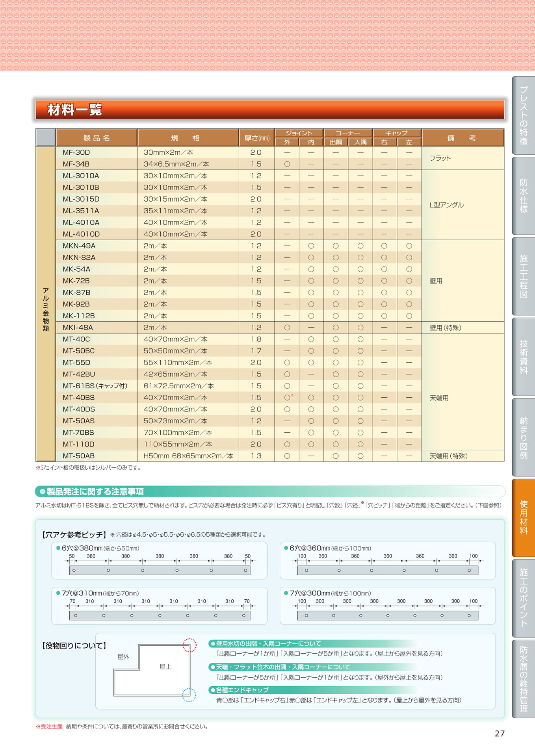Click spec 34×6.5mm×2m/本
This screenshot has height=756, width=535.
(x=176, y=164)
